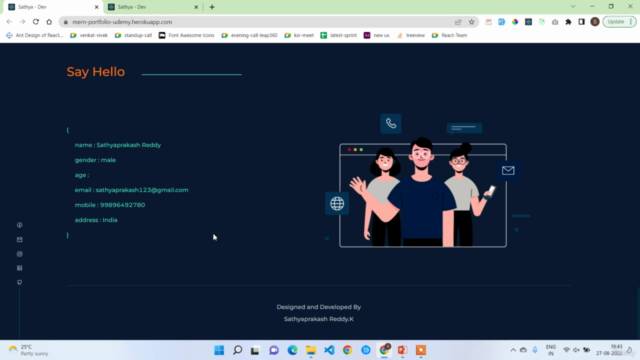
Task: Bookmark this page with star icon
Action: click(471, 22)
